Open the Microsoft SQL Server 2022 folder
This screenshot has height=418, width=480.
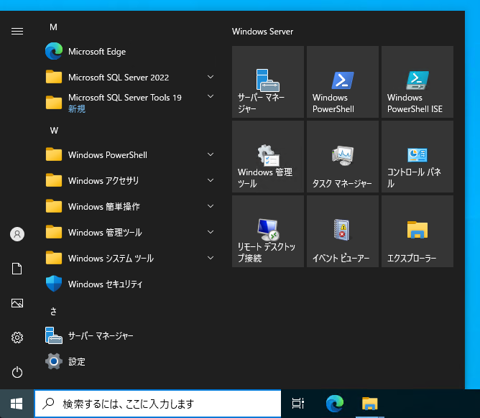coord(130,77)
